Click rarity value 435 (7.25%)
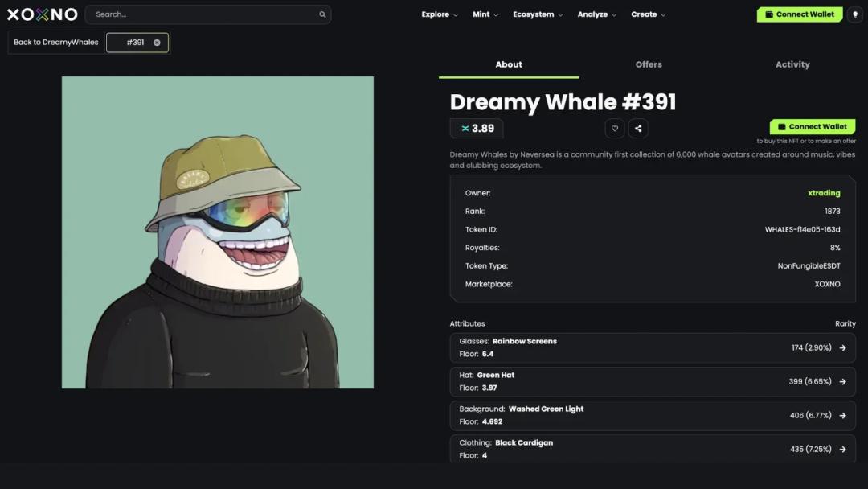Image resolution: width=868 pixels, height=489 pixels. point(810,449)
